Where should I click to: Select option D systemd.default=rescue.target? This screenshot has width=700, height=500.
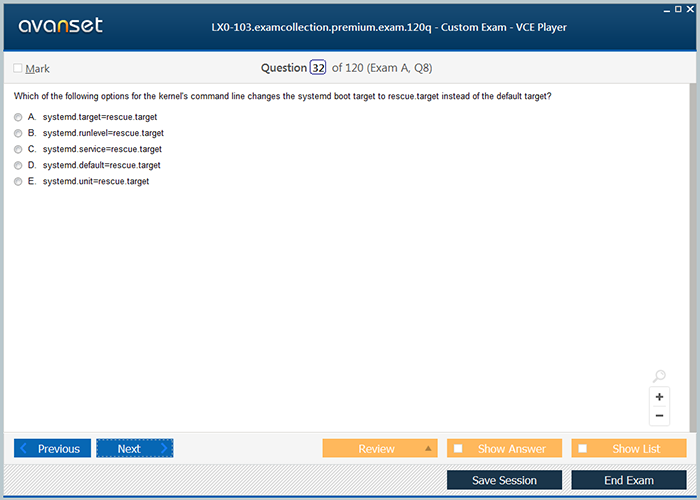[x=18, y=165]
